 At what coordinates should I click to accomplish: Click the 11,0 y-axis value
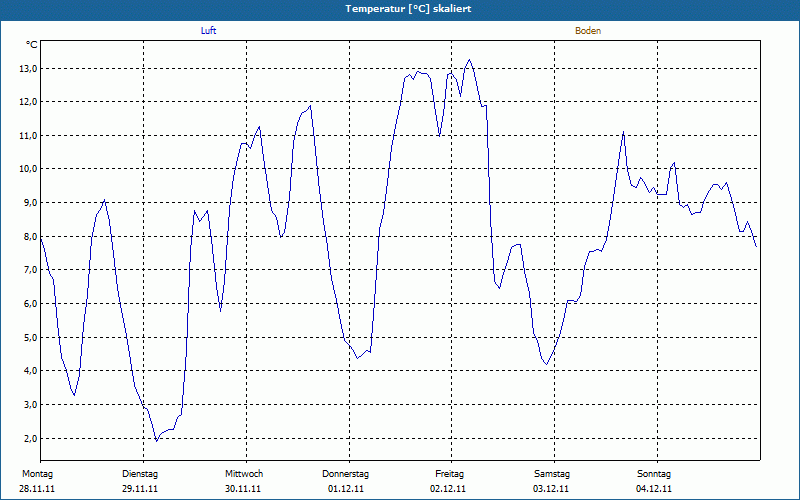click(x=29, y=136)
